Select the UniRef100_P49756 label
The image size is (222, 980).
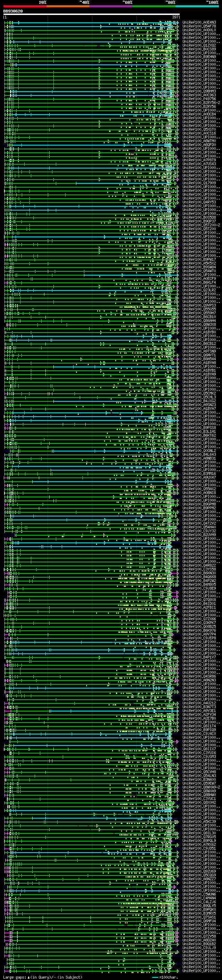click(x=199, y=99)
